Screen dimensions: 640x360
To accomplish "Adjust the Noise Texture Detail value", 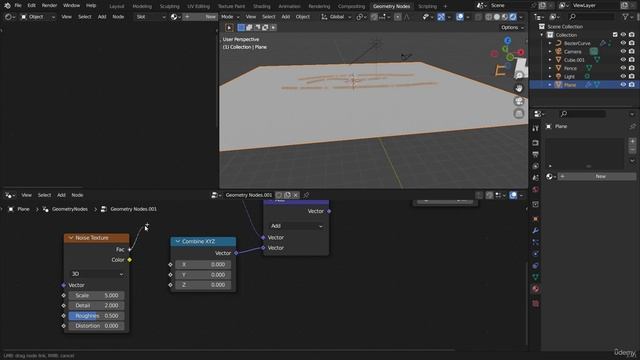I will click(x=97, y=306).
